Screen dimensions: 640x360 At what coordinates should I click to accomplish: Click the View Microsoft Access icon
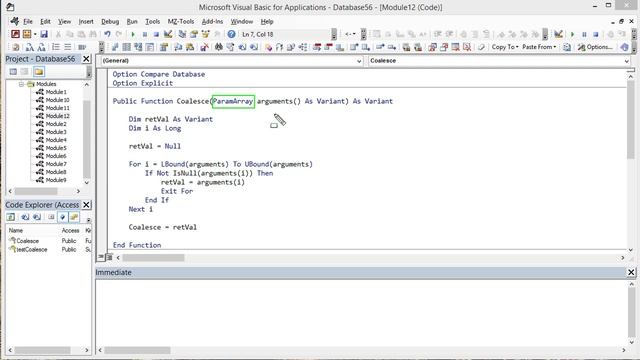click(x=15, y=34)
